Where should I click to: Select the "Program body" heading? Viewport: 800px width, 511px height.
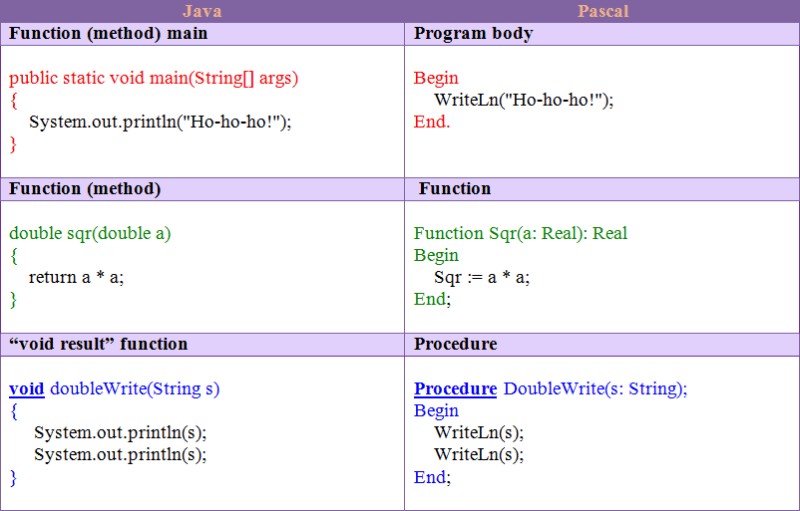(x=473, y=33)
